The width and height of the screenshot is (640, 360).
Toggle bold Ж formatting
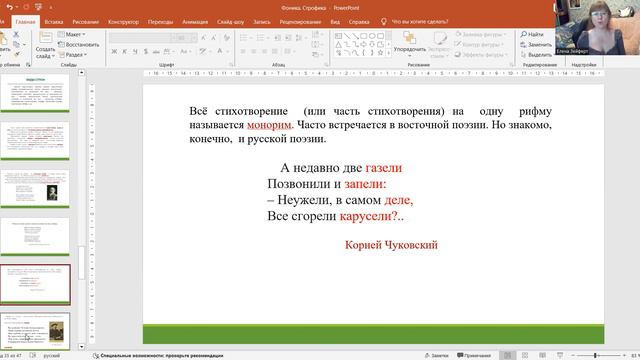114,51
